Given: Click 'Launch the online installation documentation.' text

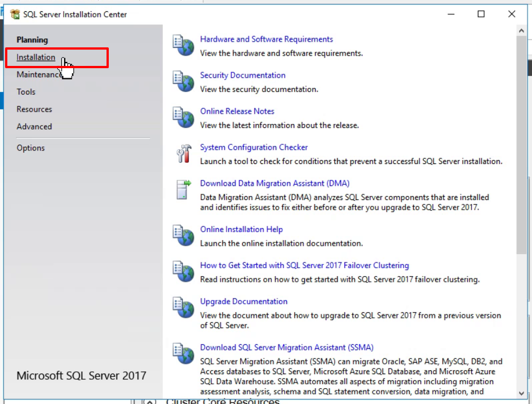Looking at the screenshot, I should pyautogui.click(x=281, y=243).
